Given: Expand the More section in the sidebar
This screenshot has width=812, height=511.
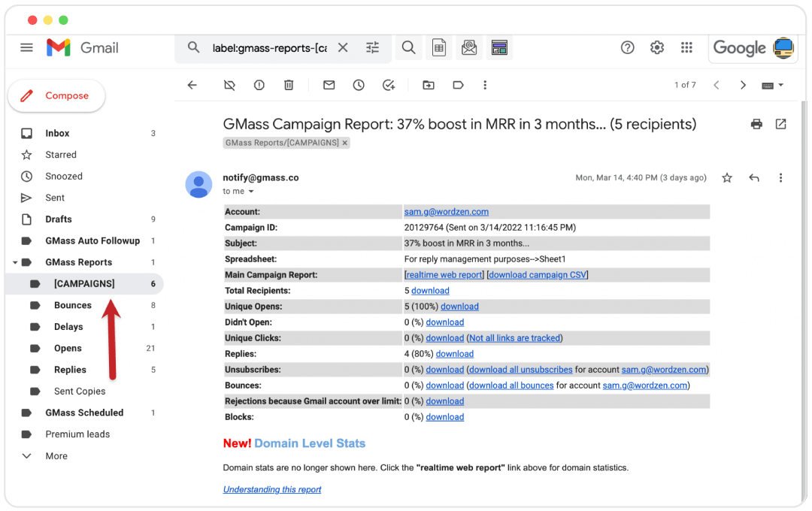Looking at the screenshot, I should click(26, 455).
